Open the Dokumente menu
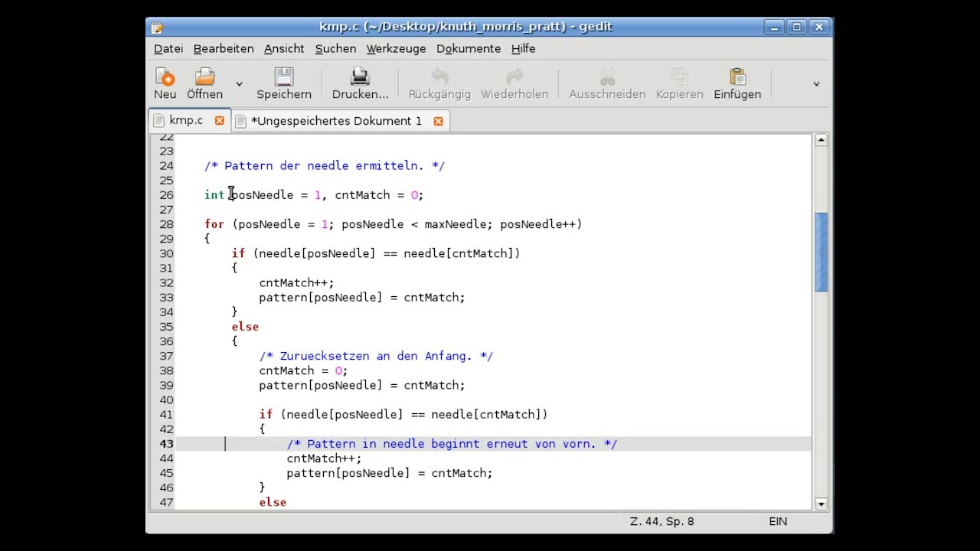The width and height of the screenshot is (980, 551). point(469,48)
